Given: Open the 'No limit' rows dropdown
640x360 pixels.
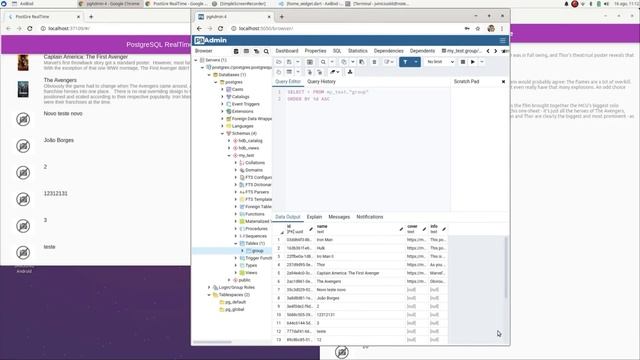Looking at the screenshot, I should [440, 62].
